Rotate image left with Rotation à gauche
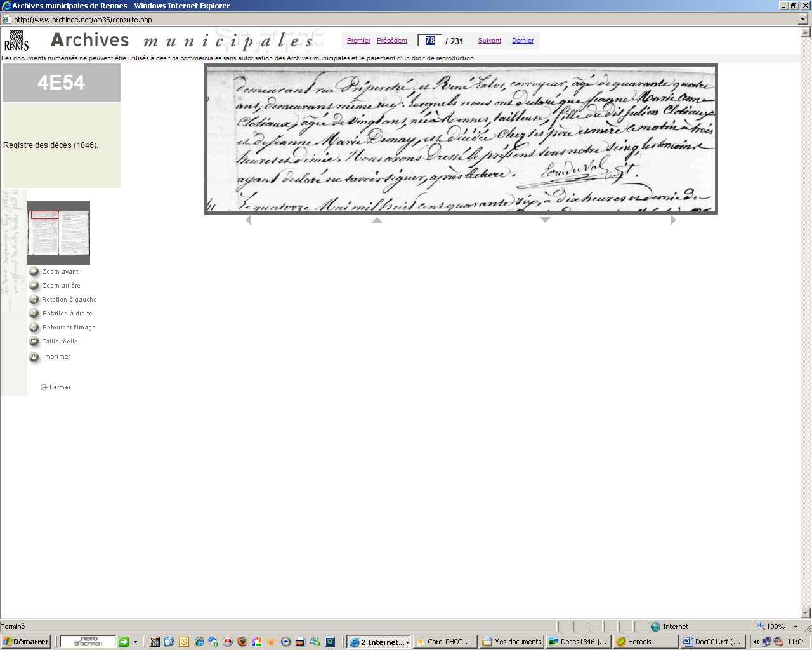The height and width of the screenshot is (650, 812). (x=34, y=300)
